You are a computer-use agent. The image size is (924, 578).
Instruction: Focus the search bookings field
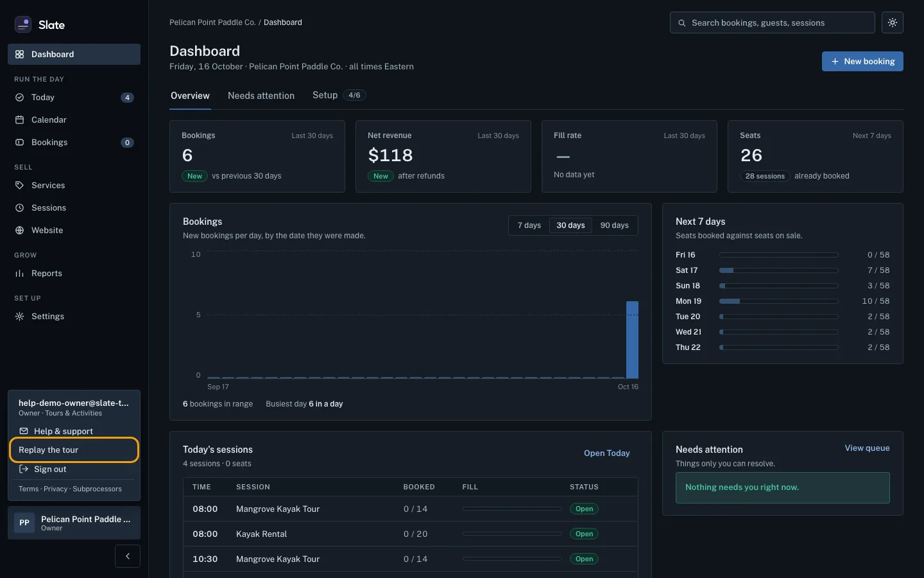(x=772, y=22)
